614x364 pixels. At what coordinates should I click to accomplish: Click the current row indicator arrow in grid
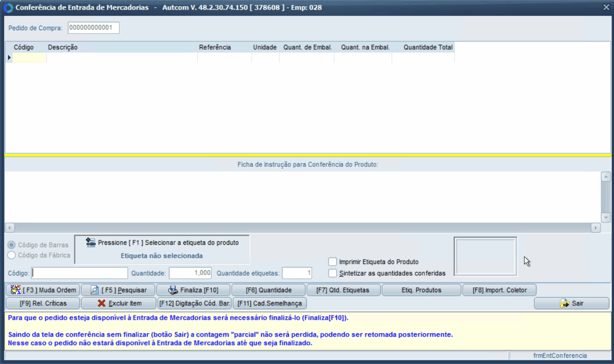[x=9, y=58]
